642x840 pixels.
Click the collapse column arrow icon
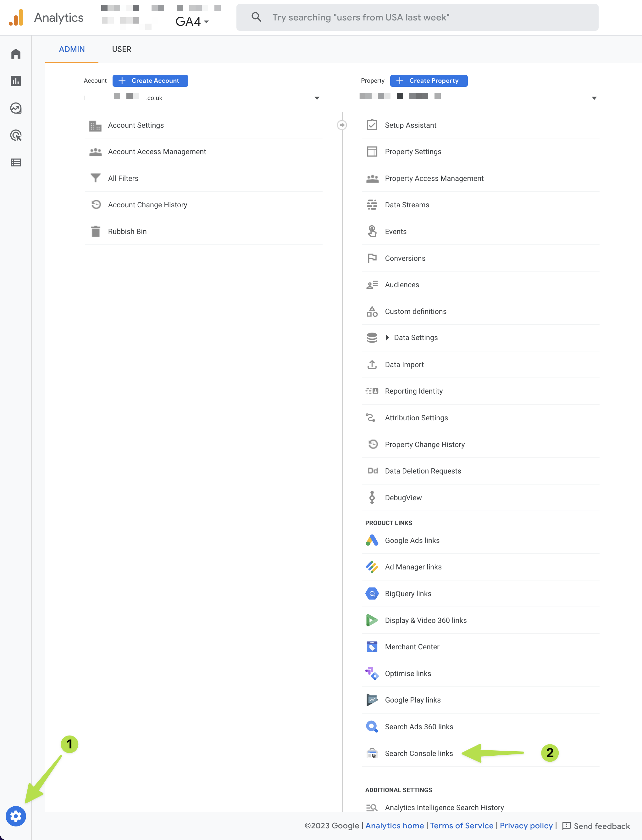click(x=342, y=125)
